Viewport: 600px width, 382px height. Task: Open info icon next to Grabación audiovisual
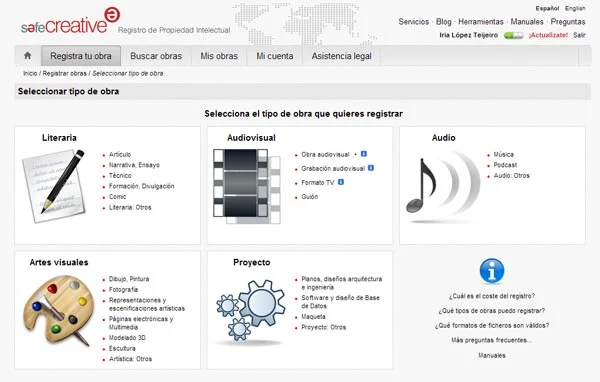tap(371, 168)
